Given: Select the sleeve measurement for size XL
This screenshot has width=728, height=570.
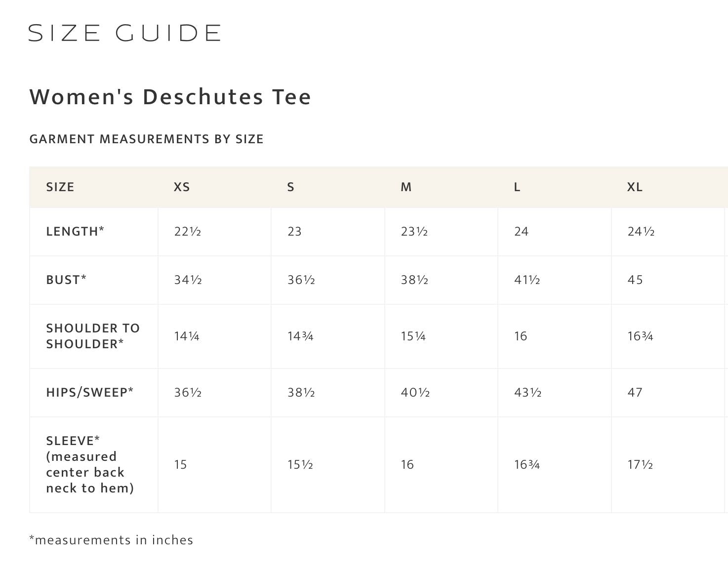Looking at the screenshot, I should pos(640,465).
